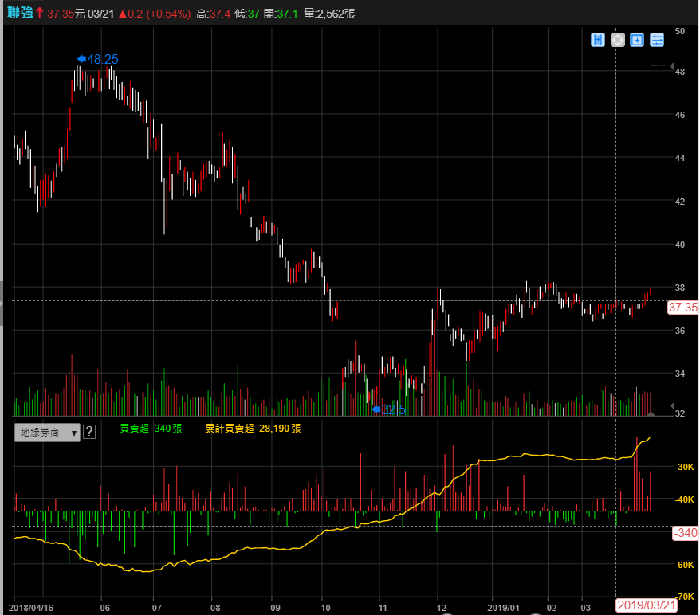Click the blue arrow at 48.25 high

point(81,59)
